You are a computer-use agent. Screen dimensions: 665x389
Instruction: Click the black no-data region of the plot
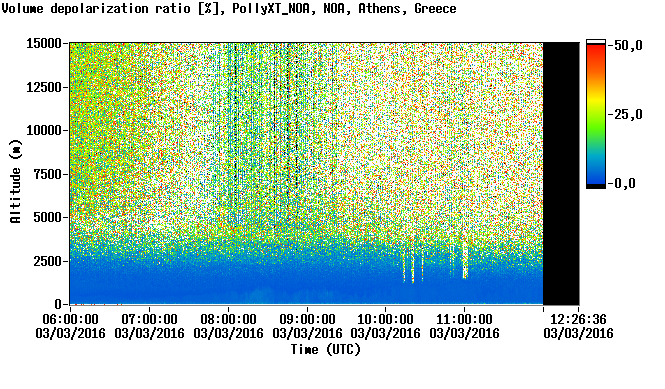point(561,174)
